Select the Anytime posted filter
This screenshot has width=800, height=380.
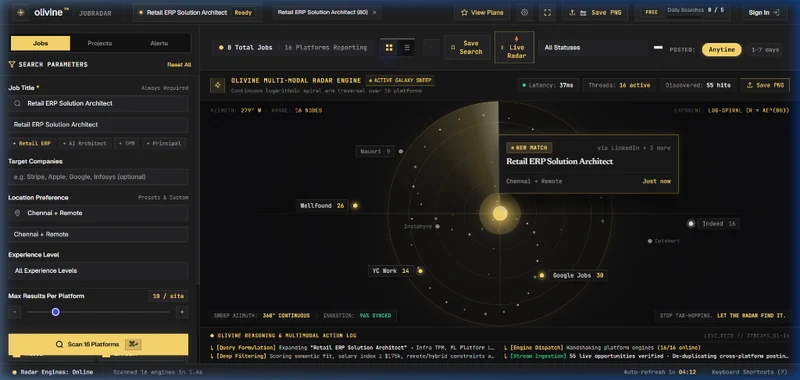721,49
